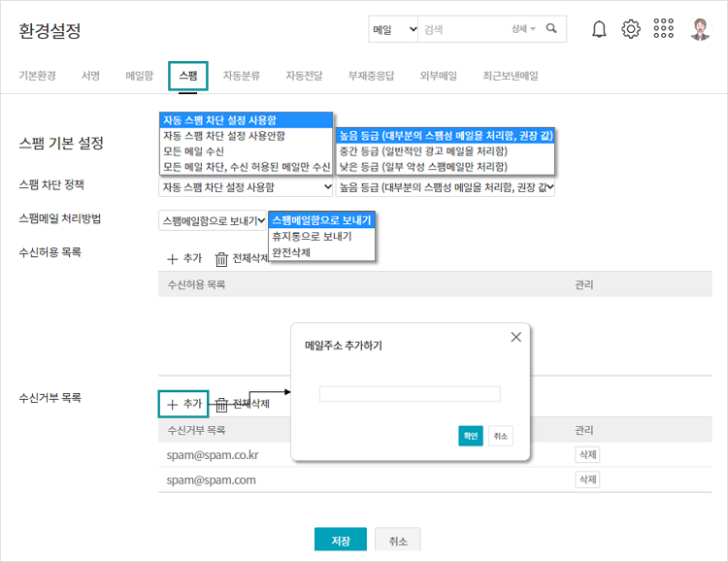Focus the mail address input field
The height and width of the screenshot is (562, 728).
(410, 394)
